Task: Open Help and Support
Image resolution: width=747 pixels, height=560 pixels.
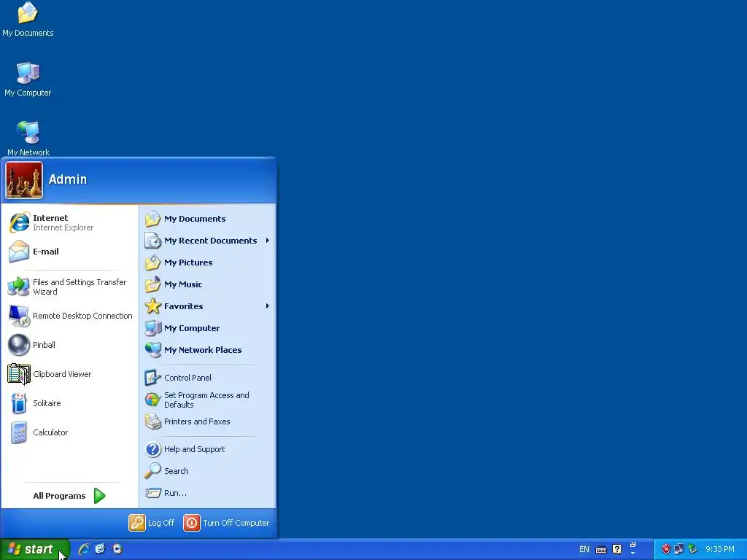Action: (x=208, y=449)
